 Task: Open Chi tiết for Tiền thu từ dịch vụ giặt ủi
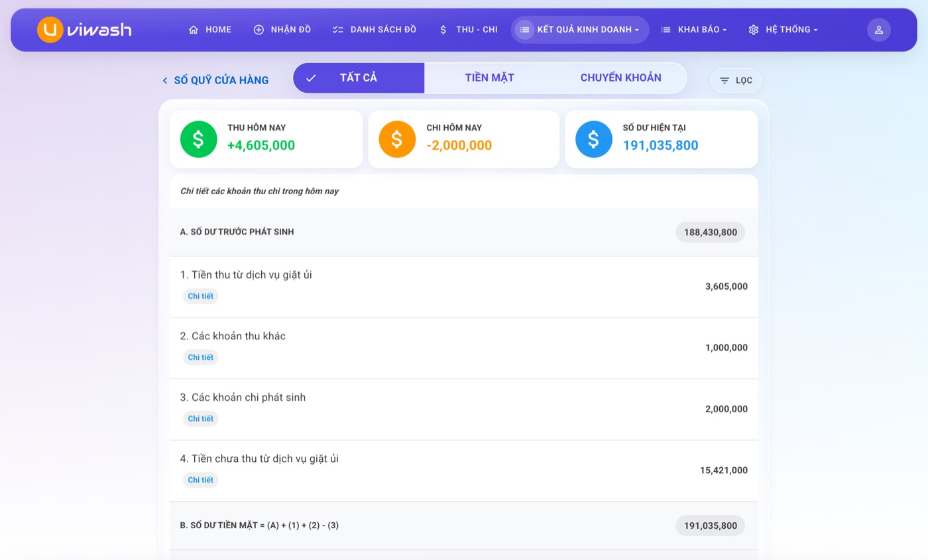click(200, 296)
